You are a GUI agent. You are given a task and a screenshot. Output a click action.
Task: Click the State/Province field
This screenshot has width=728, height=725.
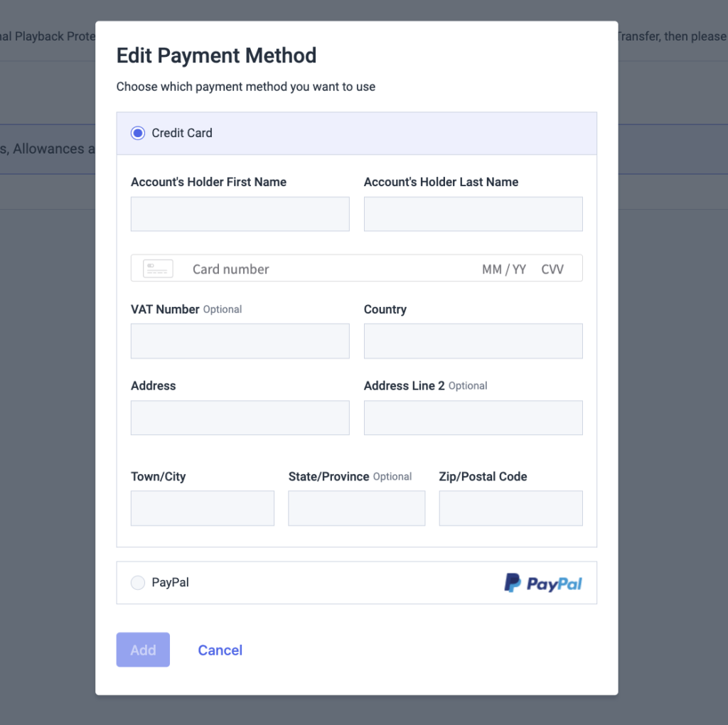click(356, 507)
